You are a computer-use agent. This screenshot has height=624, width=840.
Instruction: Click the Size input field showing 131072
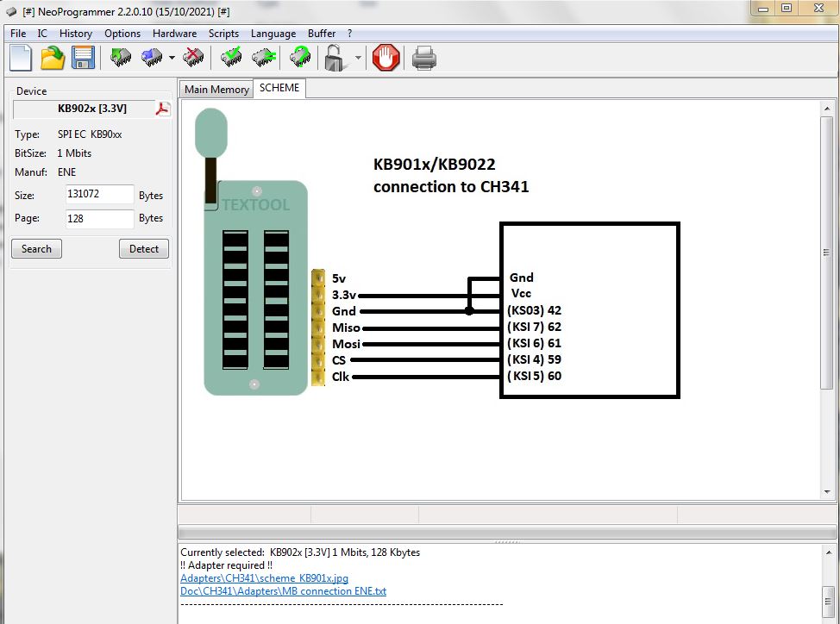99,195
